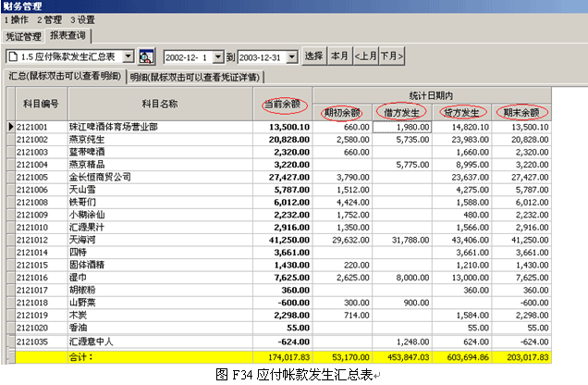This screenshot has height=385, width=588.
Task: Go to next month with 下月>
Action: 392,57
